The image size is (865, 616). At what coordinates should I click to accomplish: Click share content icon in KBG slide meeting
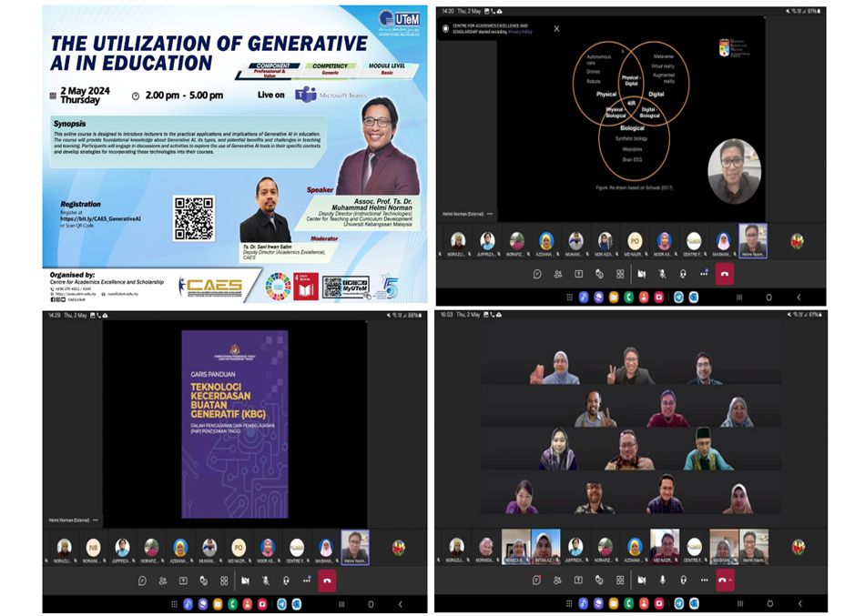pyautogui.click(x=183, y=581)
